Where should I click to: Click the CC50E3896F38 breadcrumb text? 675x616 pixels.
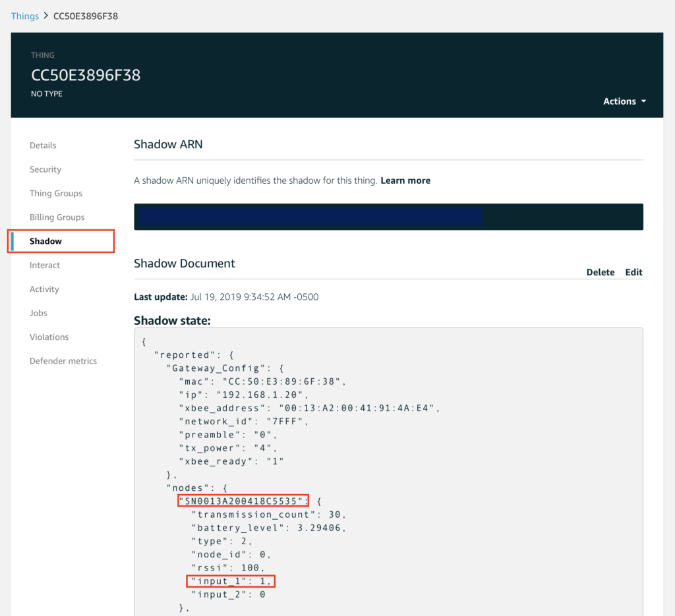pyautogui.click(x=85, y=16)
